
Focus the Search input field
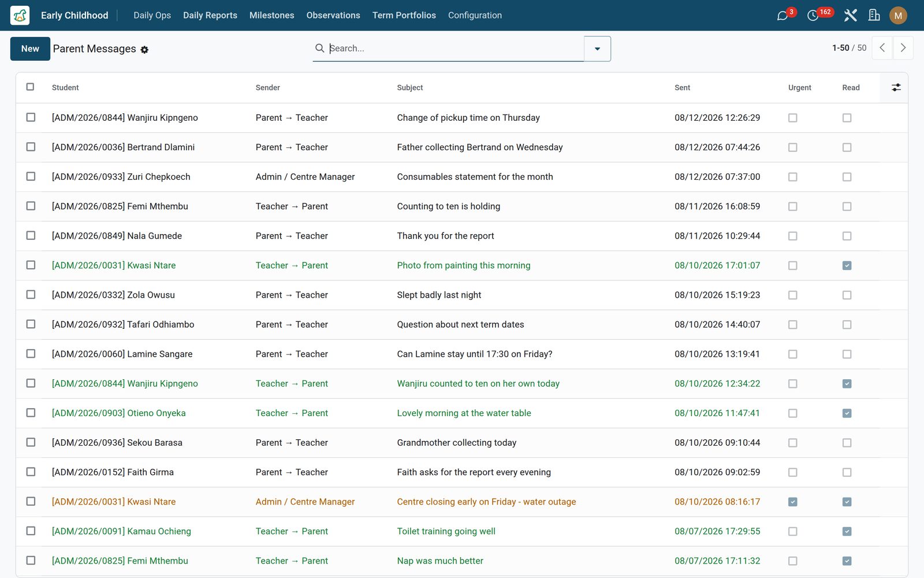click(455, 49)
